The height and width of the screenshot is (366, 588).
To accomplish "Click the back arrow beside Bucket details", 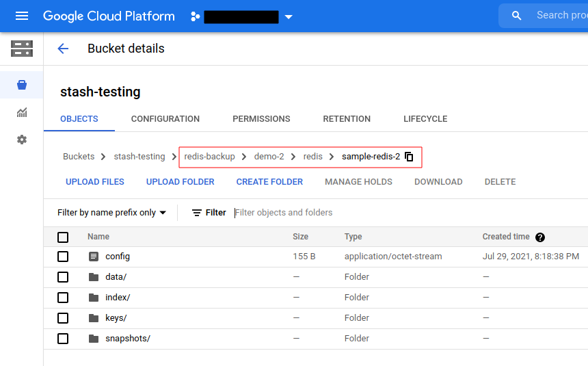I will (x=63, y=49).
